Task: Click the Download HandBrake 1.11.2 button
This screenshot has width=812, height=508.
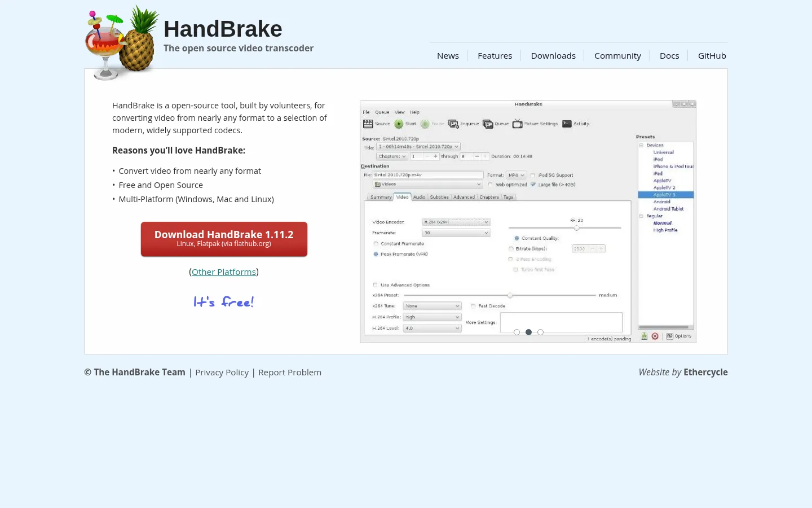Action: click(x=224, y=239)
